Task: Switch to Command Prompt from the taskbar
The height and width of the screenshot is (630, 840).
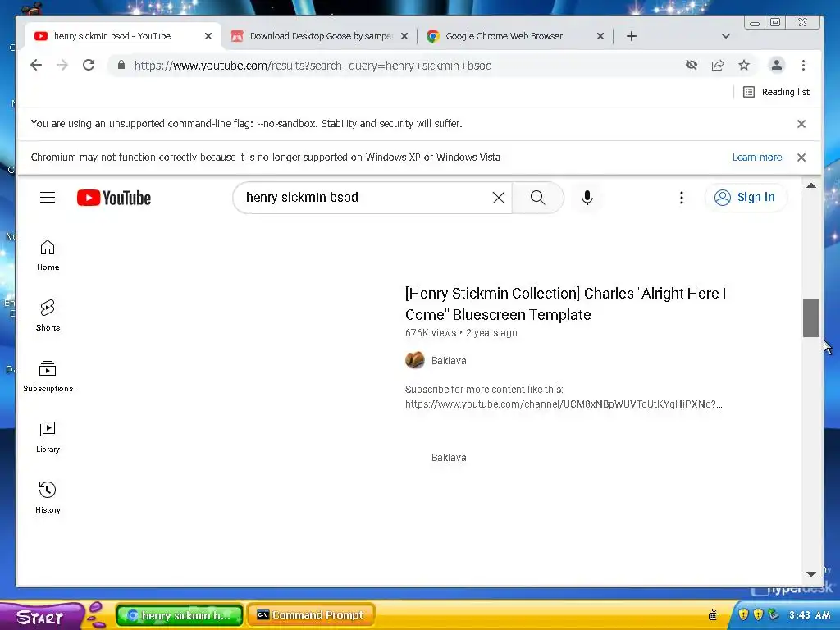Action: click(311, 615)
